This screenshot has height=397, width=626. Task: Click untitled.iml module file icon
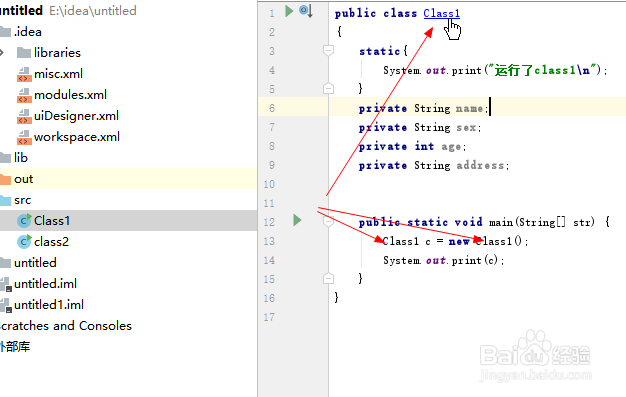(6, 285)
